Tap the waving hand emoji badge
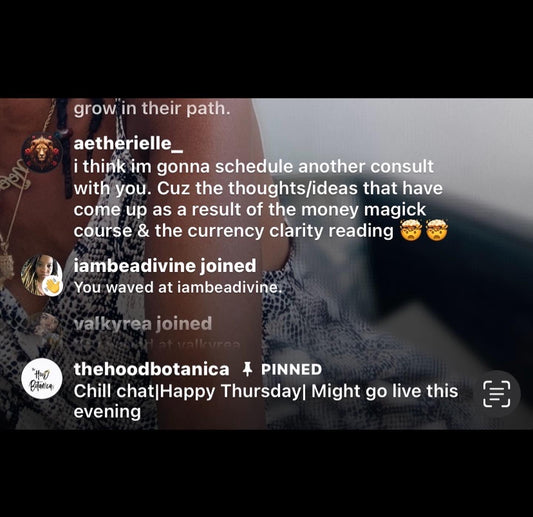The image size is (533, 517). pyautogui.click(x=53, y=287)
